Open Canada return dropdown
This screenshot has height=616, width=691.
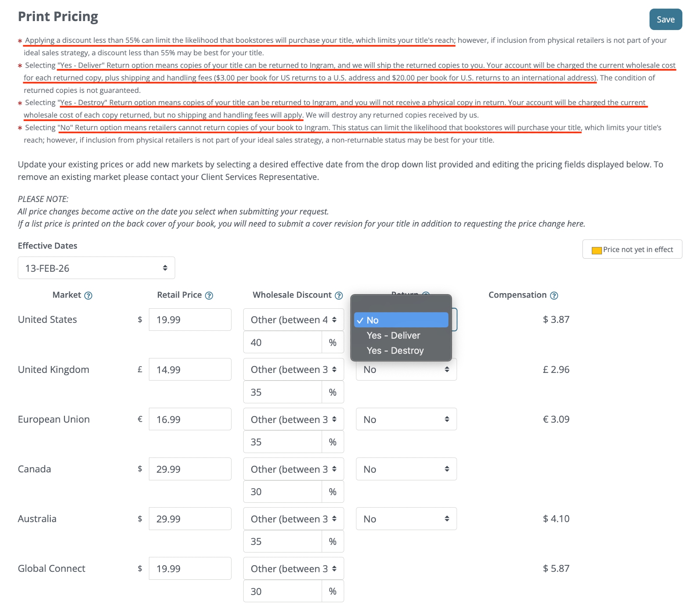coord(406,469)
